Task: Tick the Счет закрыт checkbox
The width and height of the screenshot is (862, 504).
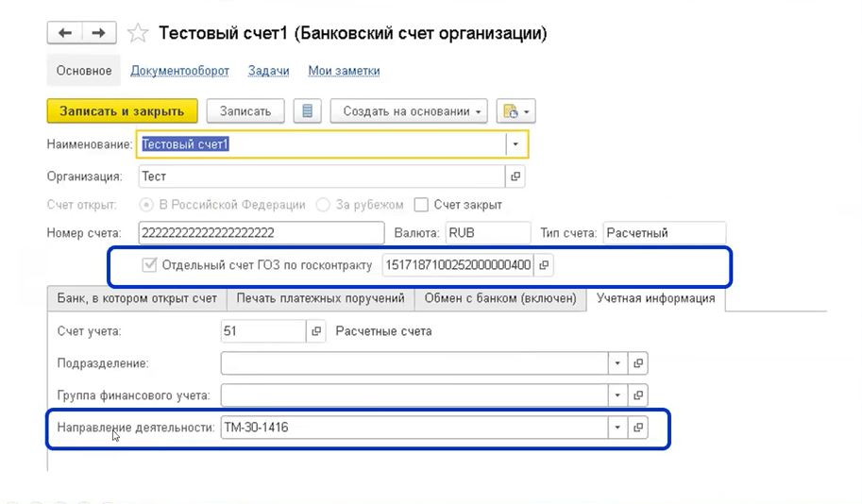Action: click(421, 205)
